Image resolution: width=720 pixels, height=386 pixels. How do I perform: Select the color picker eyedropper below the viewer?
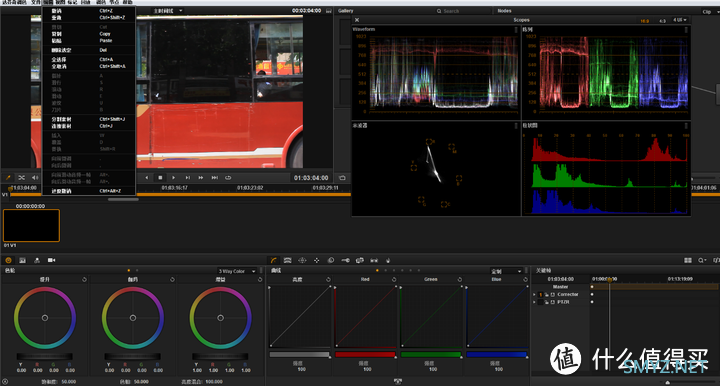click(8, 177)
